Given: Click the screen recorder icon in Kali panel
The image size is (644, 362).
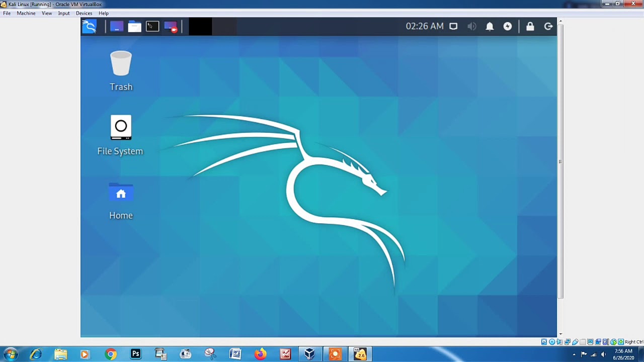Looking at the screenshot, I should 171,26.
